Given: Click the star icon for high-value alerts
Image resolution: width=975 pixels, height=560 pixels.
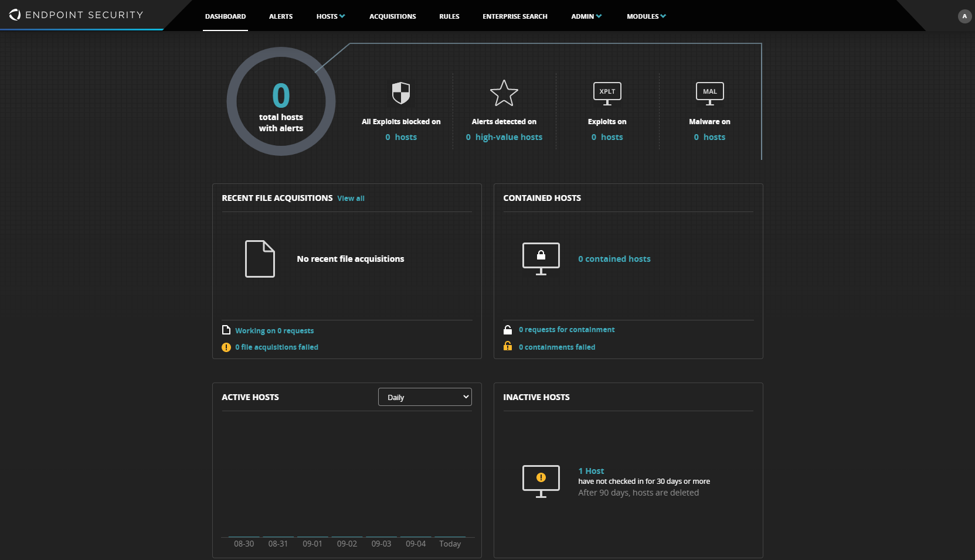Looking at the screenshot, I should (504, 94).
